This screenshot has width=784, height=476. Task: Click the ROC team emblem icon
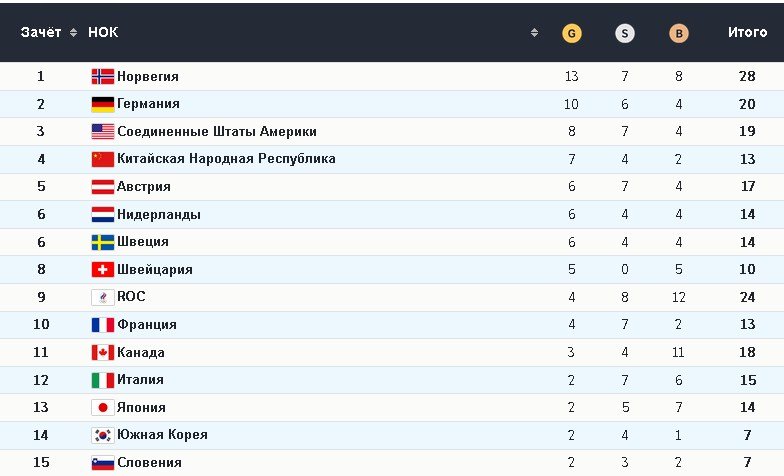(103, 297)
